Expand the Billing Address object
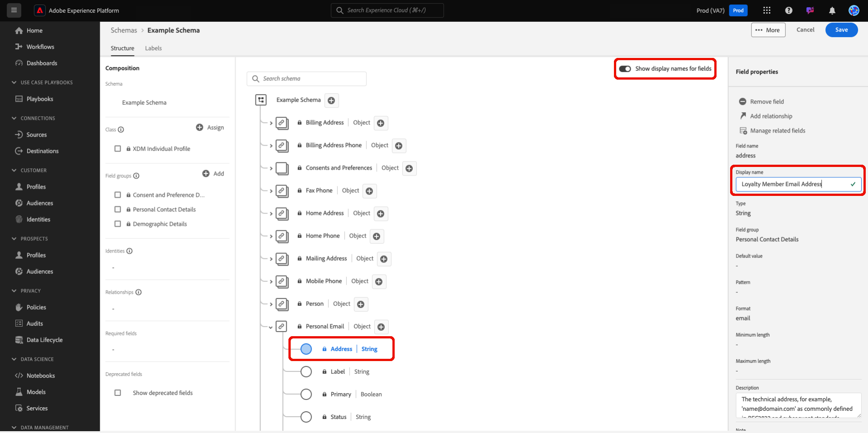This screenshot has width=868, height=433. [x=271, y=123]
